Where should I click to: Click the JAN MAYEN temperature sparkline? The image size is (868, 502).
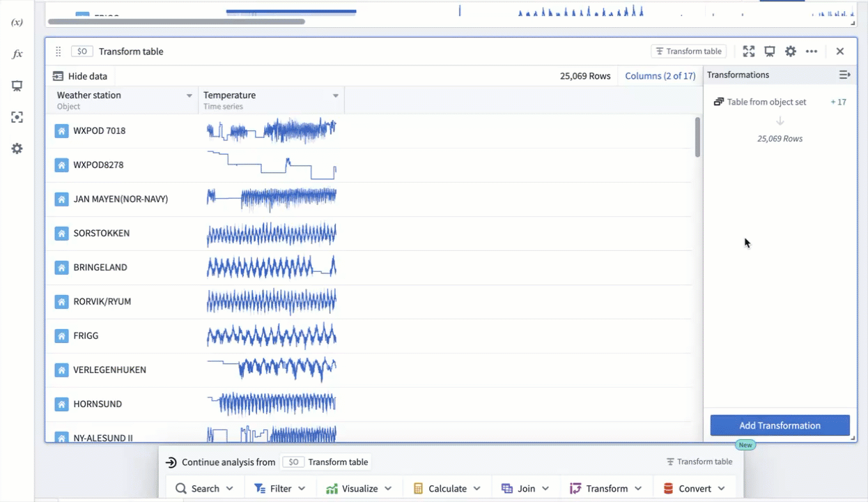[x=271, y=199]
